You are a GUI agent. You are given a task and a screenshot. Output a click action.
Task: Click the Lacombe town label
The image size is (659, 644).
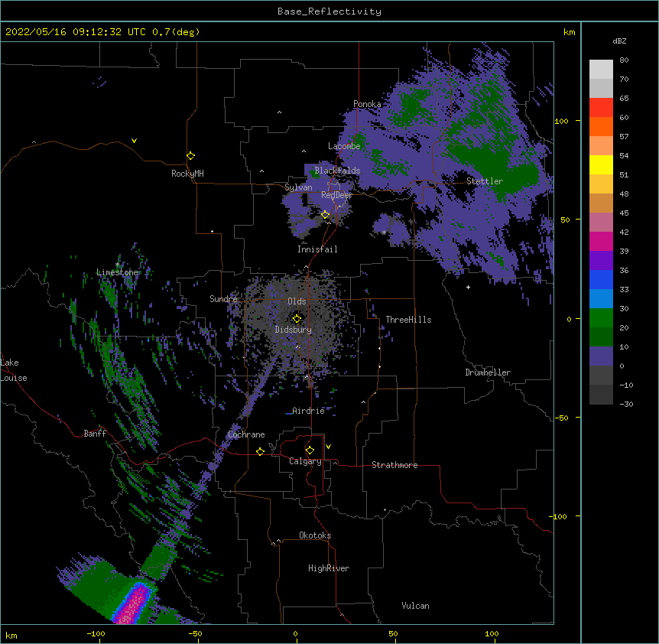click(344, 146)
